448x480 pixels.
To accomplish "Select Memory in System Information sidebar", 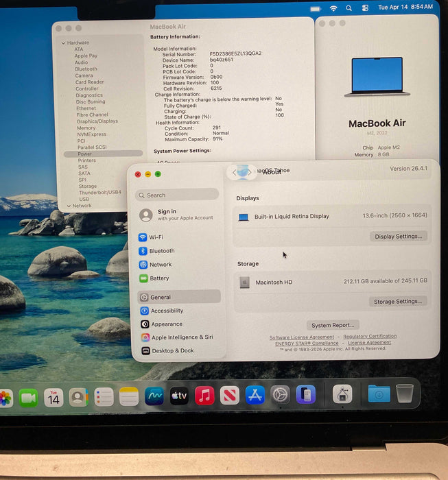I will pyautogui.click(x=86, y=128).
